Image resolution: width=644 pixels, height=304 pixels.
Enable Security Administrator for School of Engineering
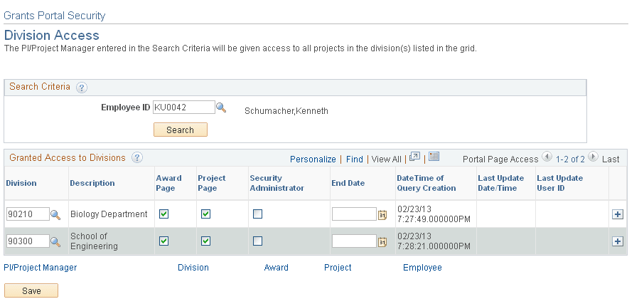(257, 241)
